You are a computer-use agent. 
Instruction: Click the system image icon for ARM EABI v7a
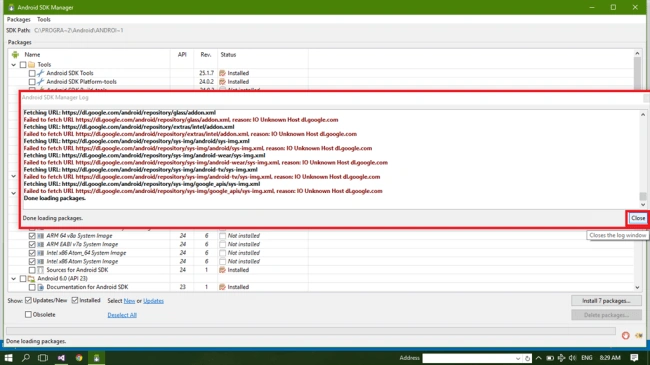coord(41,244)
